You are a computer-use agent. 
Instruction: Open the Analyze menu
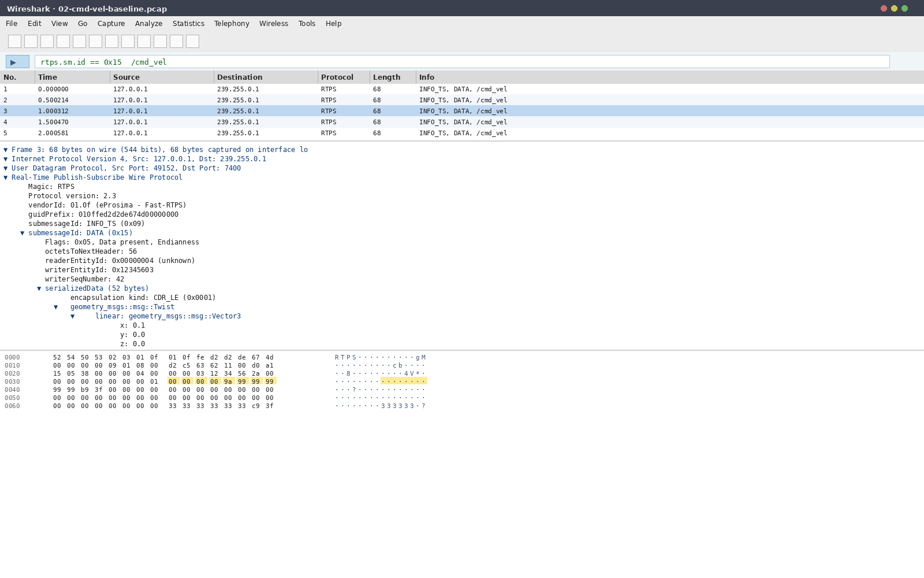pyautogui.click(x=149, y=24)
